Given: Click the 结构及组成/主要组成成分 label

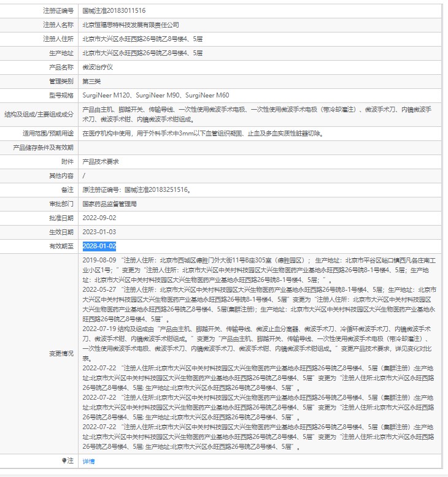Looking at the screenshot, I should [x=39, y=115].
